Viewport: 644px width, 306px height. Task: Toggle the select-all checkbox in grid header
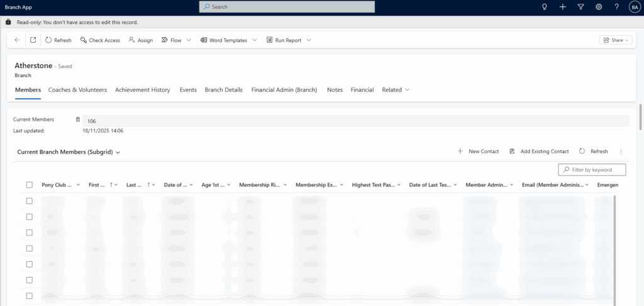[x=30, y=185]
